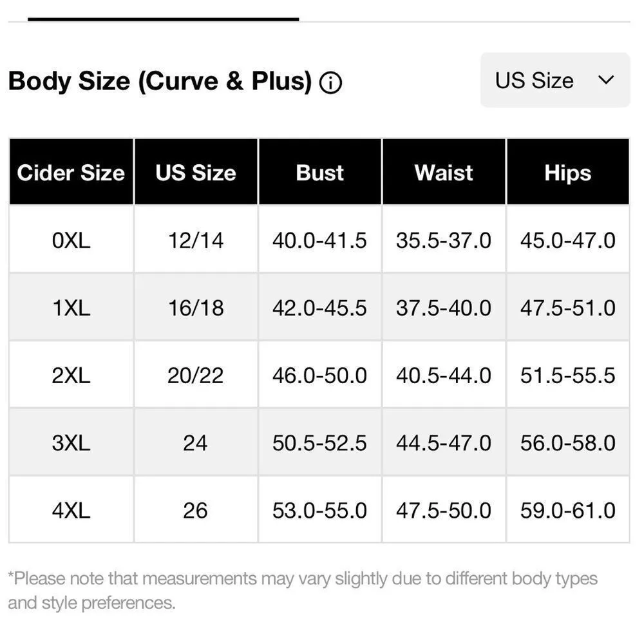
Task: Click the measurements disclaimer note text
Action: click(x=303, y=590)
